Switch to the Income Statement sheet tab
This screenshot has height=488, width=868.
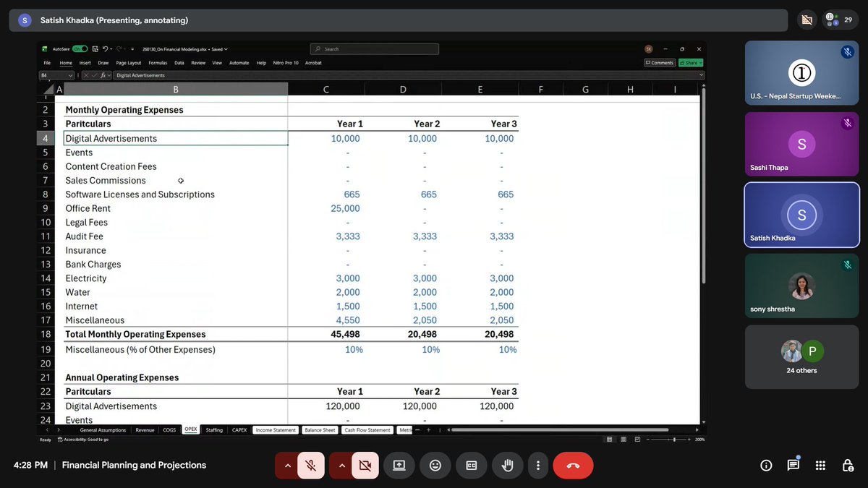click(276, 430)
